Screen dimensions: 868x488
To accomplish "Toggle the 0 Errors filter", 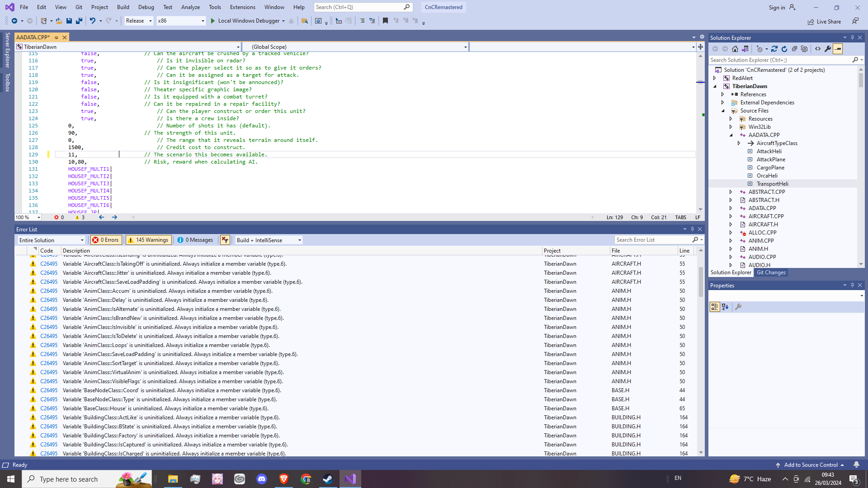I will pyautogui.click(x=106, y=240).
